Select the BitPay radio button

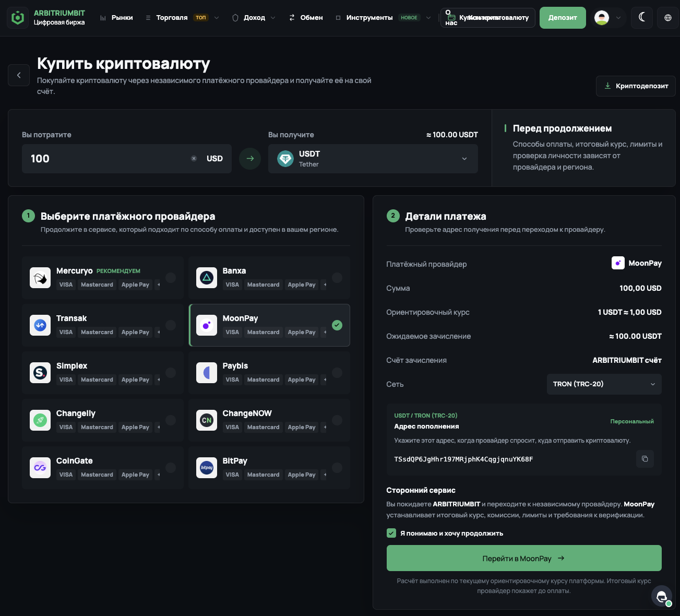pyautogui.click(x=337, y=468)
